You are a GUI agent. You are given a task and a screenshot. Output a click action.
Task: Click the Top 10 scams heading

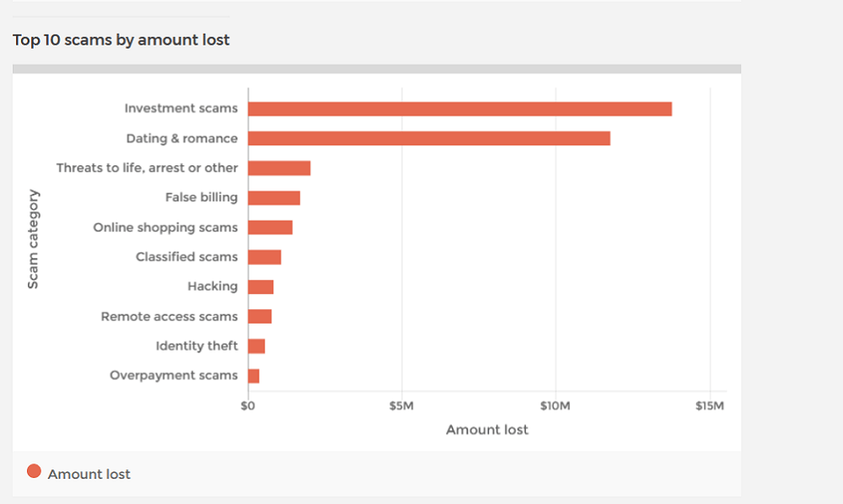click(121, 40)
